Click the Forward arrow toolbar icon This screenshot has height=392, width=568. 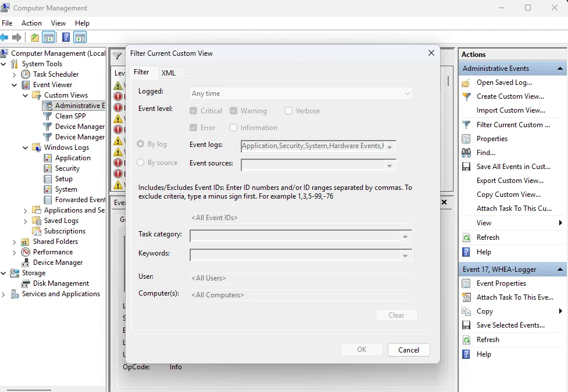[x=17, y=37]
